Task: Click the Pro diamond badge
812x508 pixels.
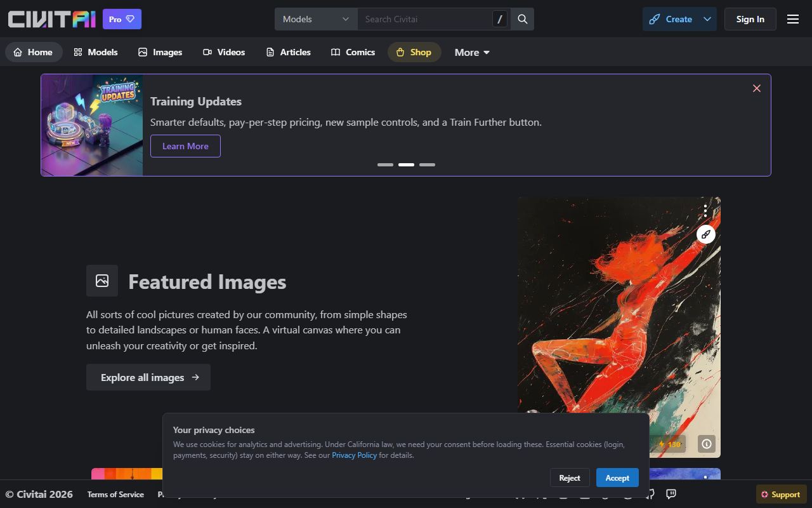Action: point(122,19)
